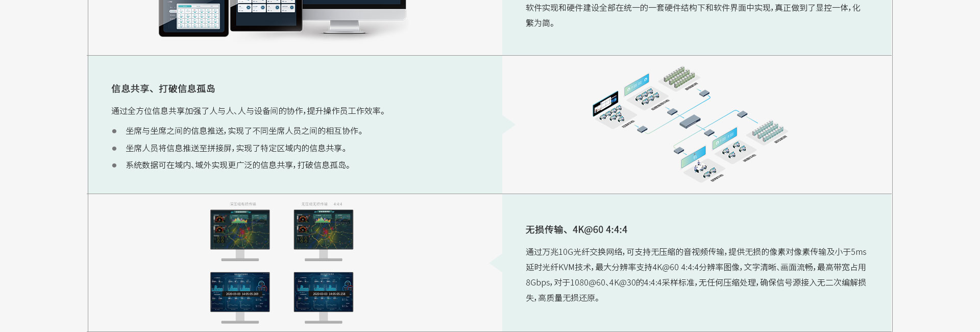This screenshot has width=980, height=332.
Task: Click the left-pointing arrow beside 无损传输 panel
Action: pyautogui.click(x=495, y=264)
